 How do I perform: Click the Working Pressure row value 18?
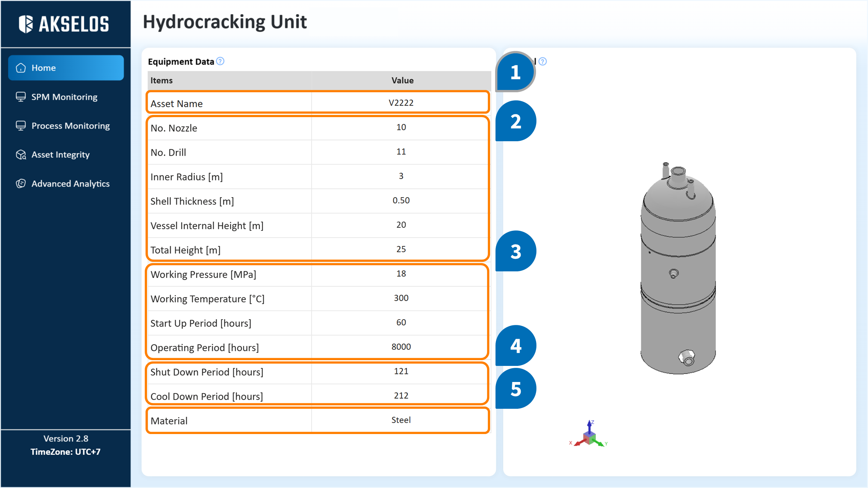point(401,274)
